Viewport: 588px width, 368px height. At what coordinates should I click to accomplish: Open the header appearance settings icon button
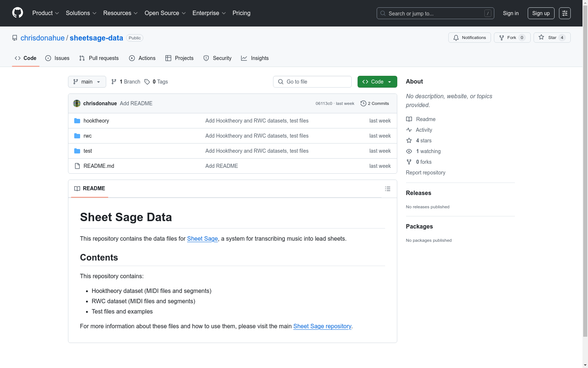tap(565, 13)
